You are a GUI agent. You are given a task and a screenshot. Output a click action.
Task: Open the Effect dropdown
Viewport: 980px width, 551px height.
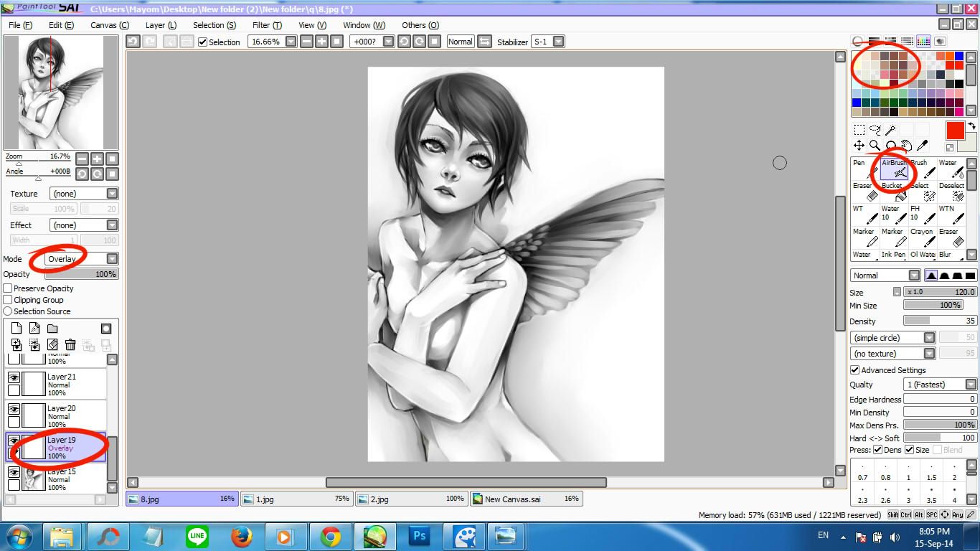pos(84,225)
